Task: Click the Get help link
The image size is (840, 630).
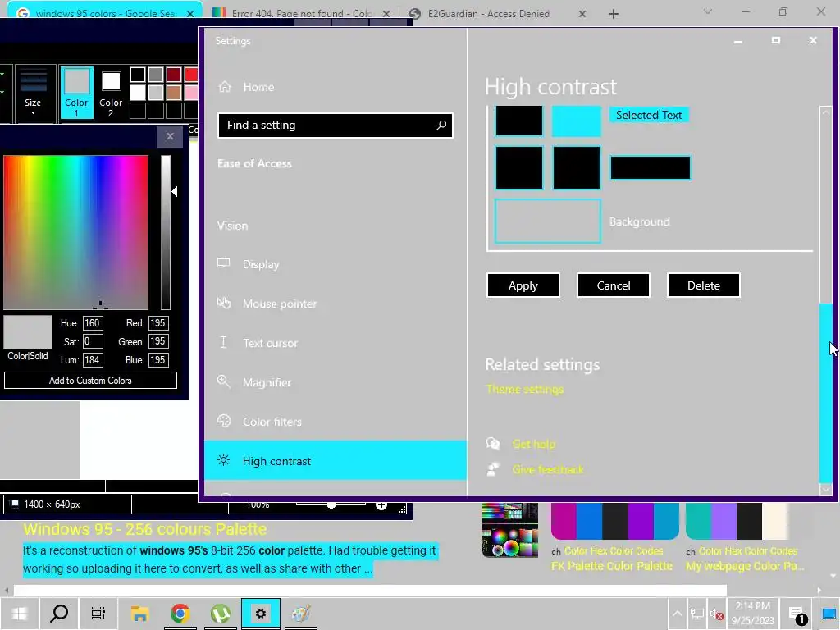Action: pyautogui.click(x=533, y=444)
